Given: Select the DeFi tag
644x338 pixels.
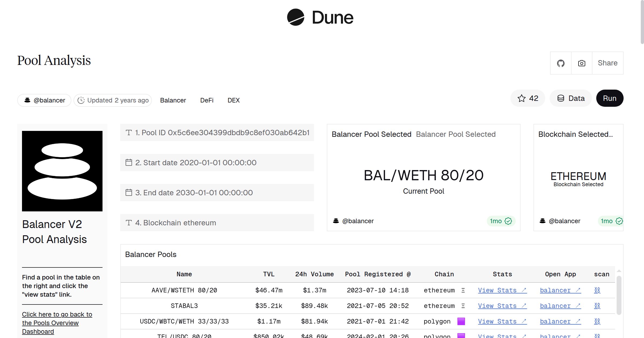Looking at the screenshot, I should pyautogui.click(x=207, y=100).
